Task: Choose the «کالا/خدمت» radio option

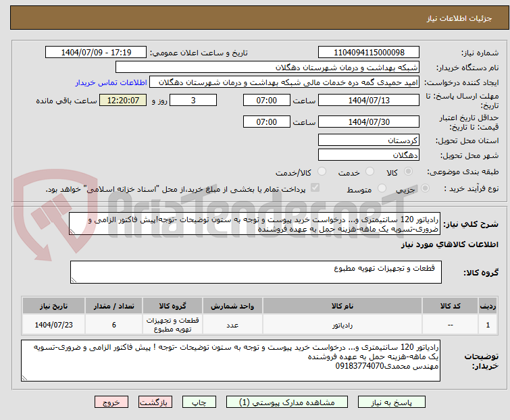Action: click(x=311, y=172)
